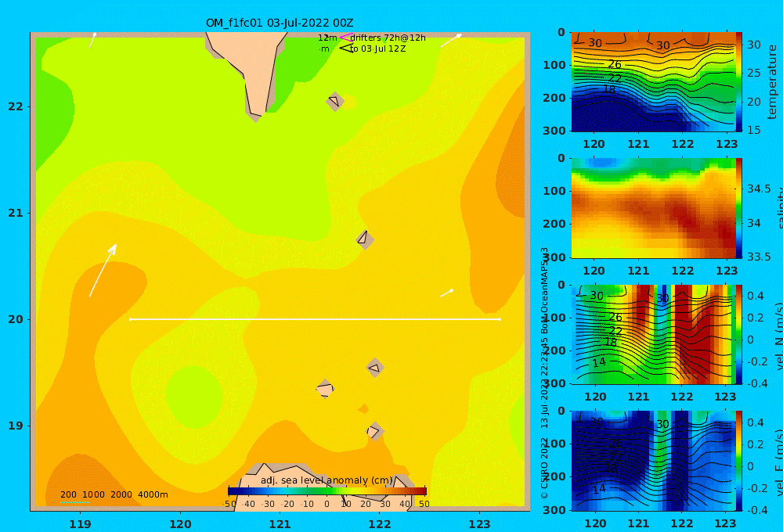
Task: Click the '120' longitude label under main map
Action: 180,524
